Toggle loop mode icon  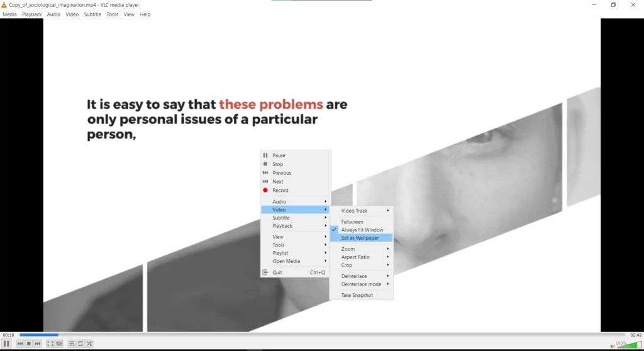[80, 343]
